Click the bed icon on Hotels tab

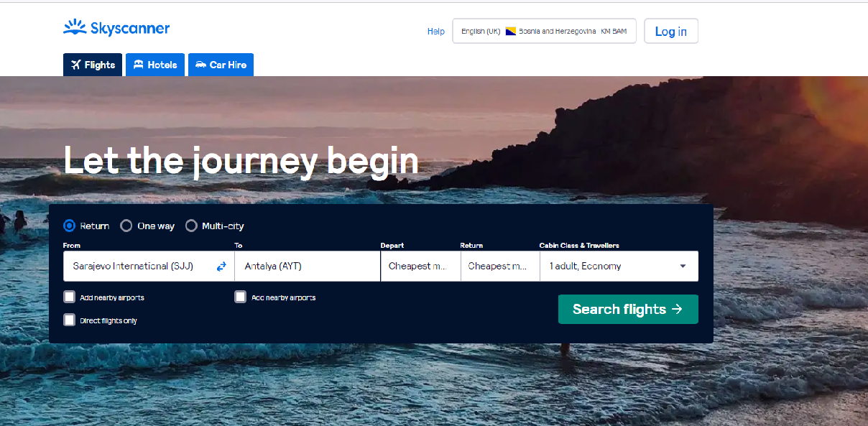point(139,65)
